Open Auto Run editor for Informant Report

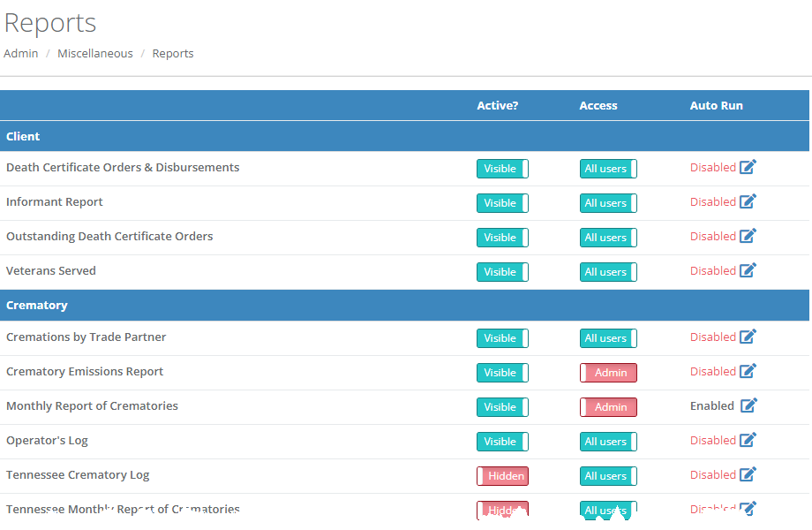[x=748, y=201]
